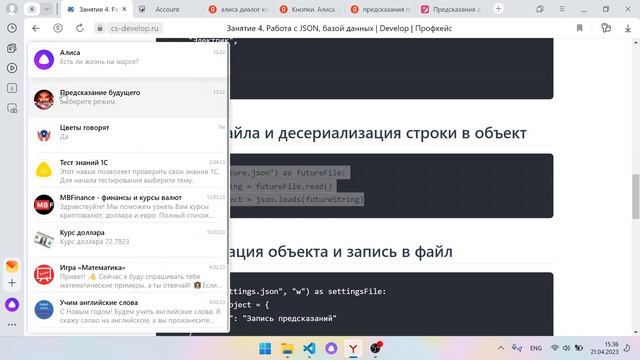Expand the tab list dropdown arrow
The image size is (640, 360).
[47, 9]
